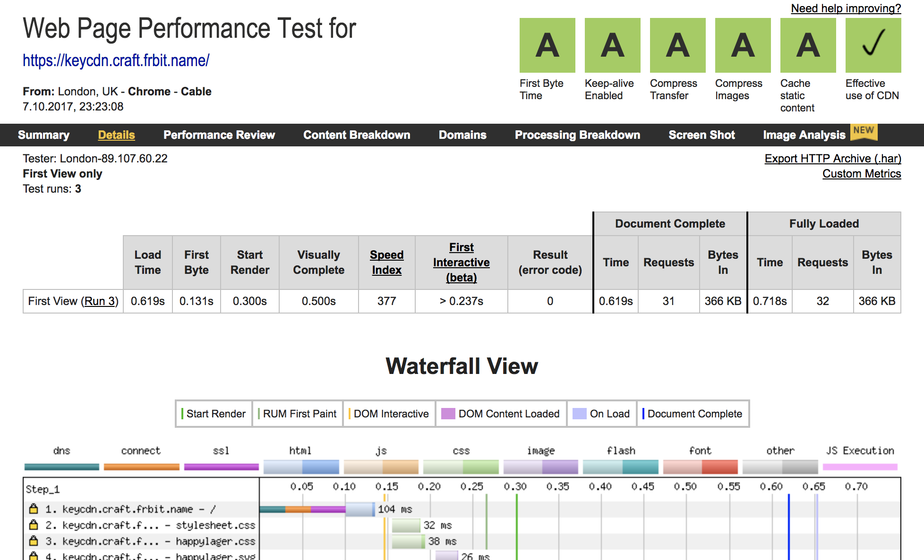Click the 38 ms happylager.css bar
The height and width of the screenshot is (560, 924).
(x=409, y=541)
